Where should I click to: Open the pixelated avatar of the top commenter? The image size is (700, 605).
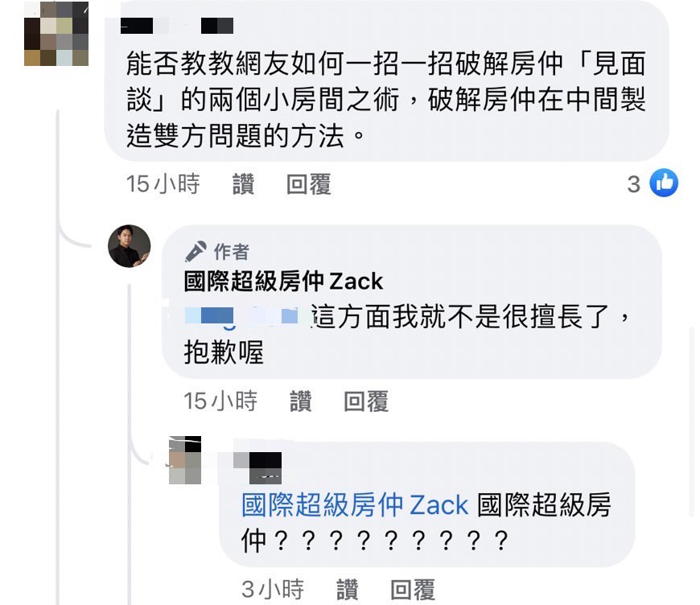click(x=56, y=33)
